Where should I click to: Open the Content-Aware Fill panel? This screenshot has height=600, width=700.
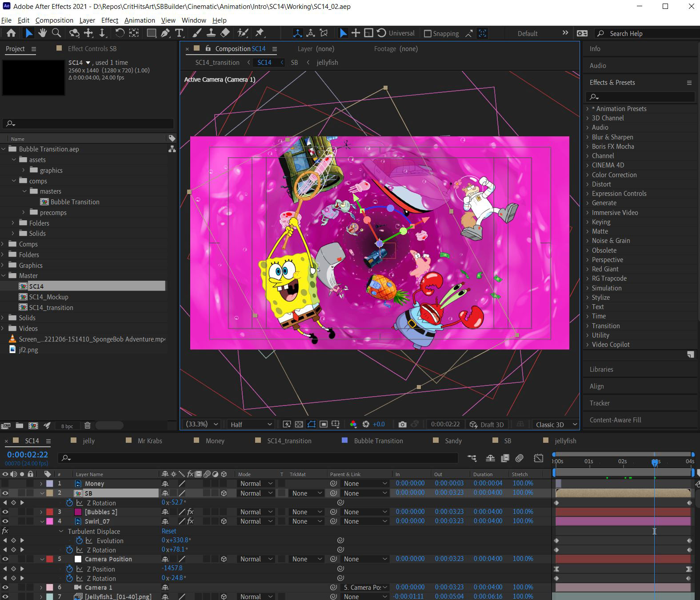click(x=615, y=420)
